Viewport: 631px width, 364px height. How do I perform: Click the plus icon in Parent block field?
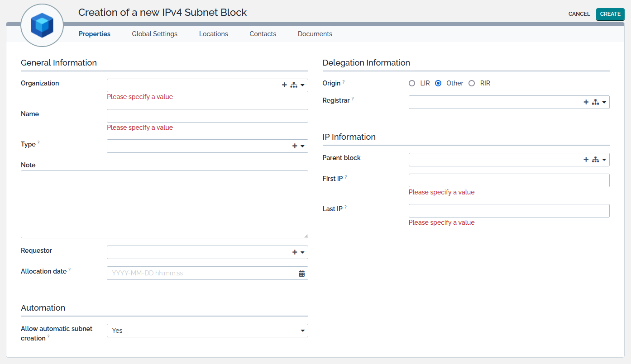click(586, 160)
